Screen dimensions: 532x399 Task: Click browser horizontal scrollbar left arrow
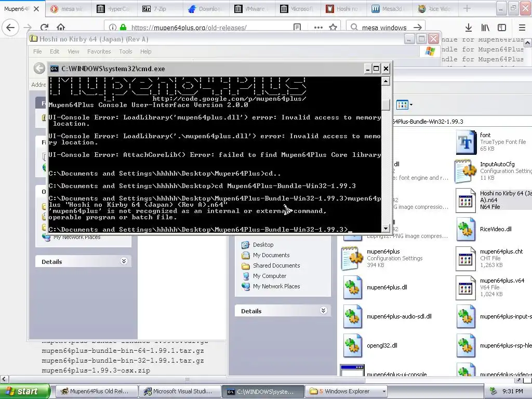(4, 379)
